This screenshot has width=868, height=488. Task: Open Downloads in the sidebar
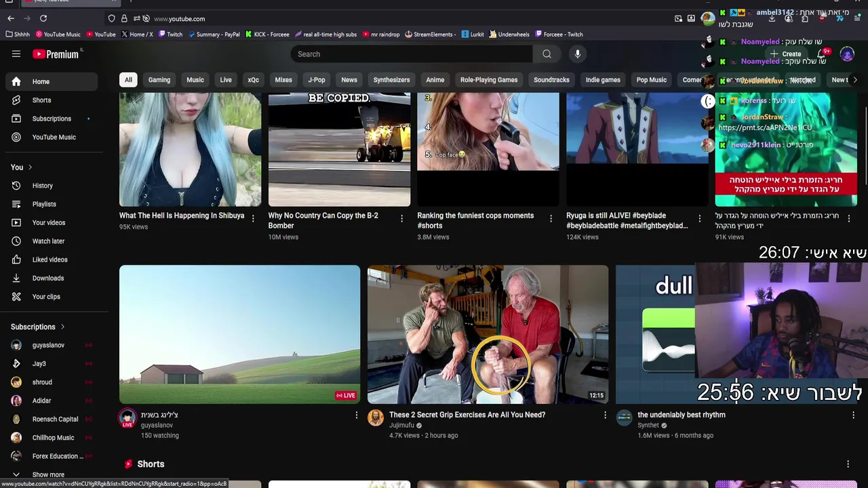click(52, 278)
